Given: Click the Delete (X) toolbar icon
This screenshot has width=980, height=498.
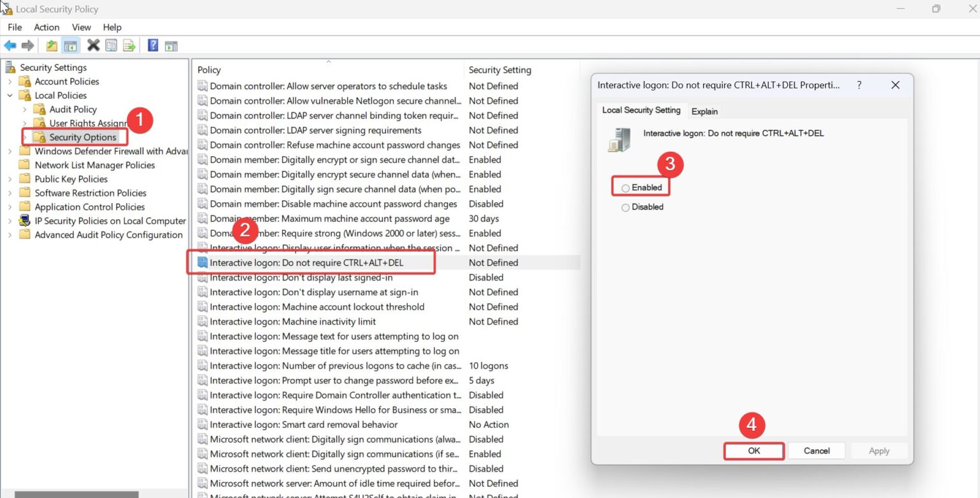Looking at the screenshot, I should click(x=93, y=45).
